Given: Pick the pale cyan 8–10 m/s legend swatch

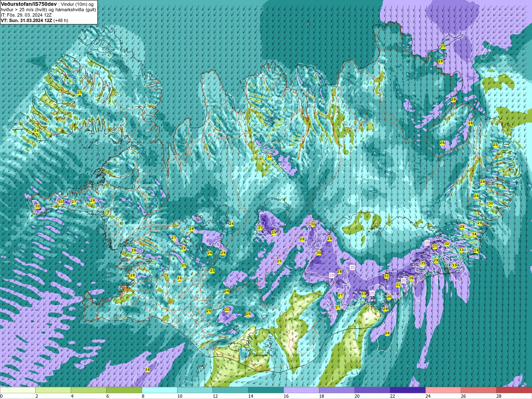Looking at the screenshot, I should [160, 390].
